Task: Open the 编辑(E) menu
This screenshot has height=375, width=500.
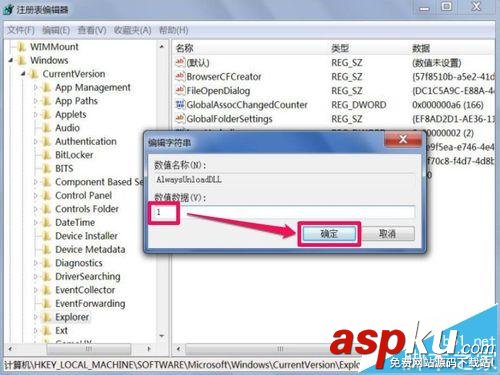Action: tap(56, 30)
